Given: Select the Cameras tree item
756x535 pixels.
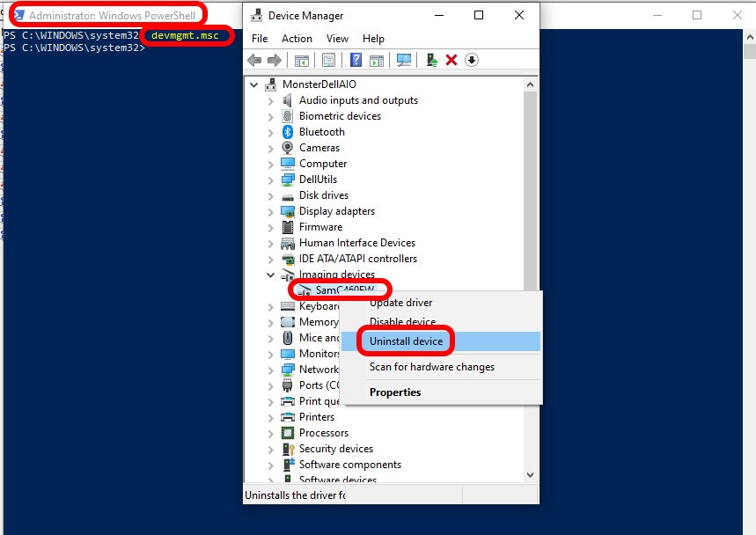Looking at the screenshot, I should (319, 148).
